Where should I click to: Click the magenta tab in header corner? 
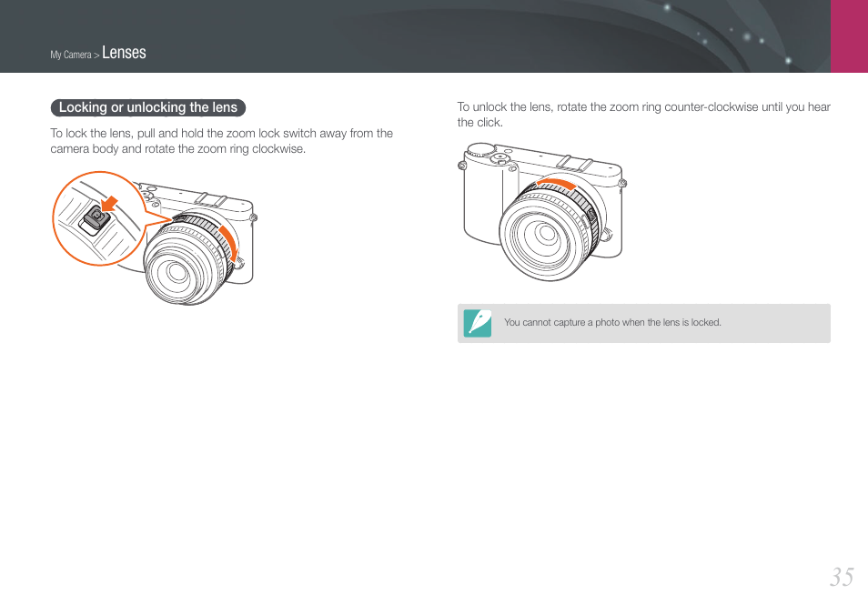coord(849,36)
